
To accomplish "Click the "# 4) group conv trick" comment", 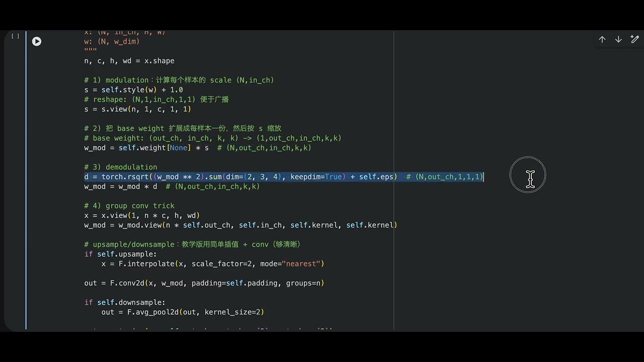I will pyautogui.click(x=129, y=206).
